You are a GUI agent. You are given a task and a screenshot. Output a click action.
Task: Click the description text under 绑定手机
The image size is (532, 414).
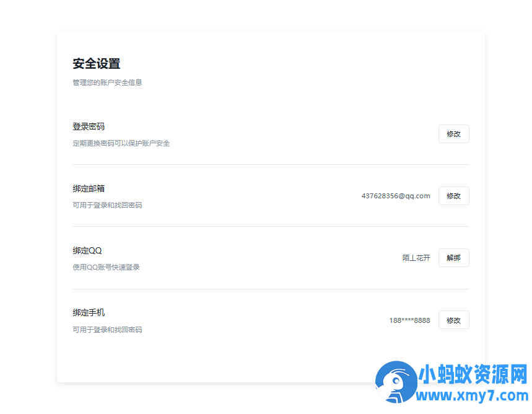click(107, 330)
